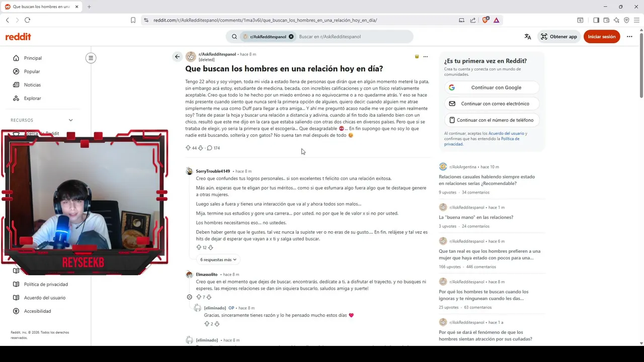The width and height of the screenshot is (644, 362).
Task: Click the page vertical scrollbar thumb
Action: (641, 64)
